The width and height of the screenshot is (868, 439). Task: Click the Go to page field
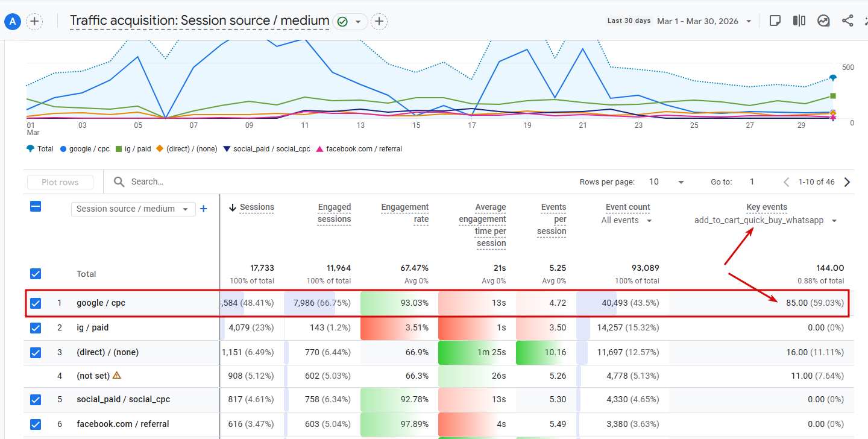(x=752, y=182)
